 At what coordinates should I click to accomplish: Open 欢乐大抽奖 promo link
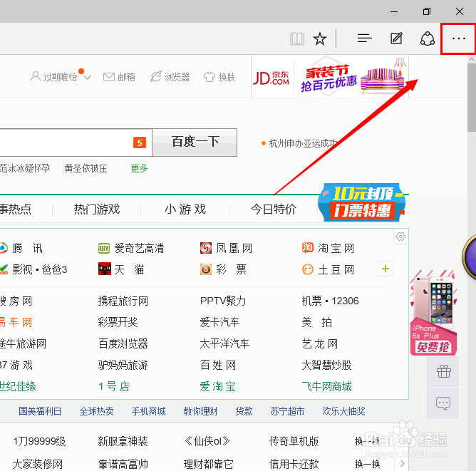click(x=343, y=412)
